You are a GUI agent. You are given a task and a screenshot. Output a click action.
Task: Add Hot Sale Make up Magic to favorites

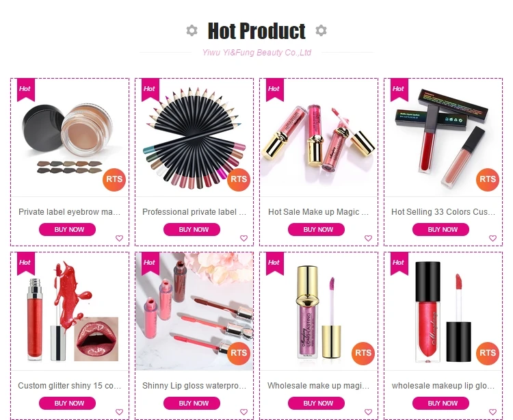click(x=369, y=238)
